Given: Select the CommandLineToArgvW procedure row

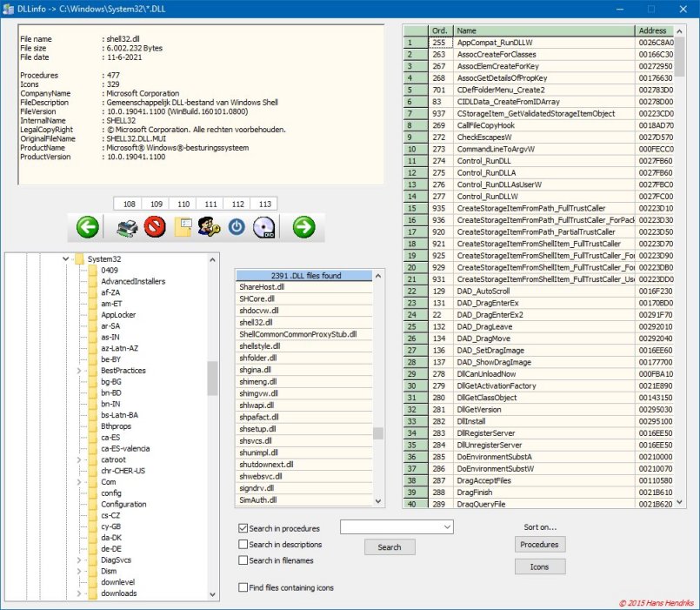Looking at the screenshot, I should 539,150.
